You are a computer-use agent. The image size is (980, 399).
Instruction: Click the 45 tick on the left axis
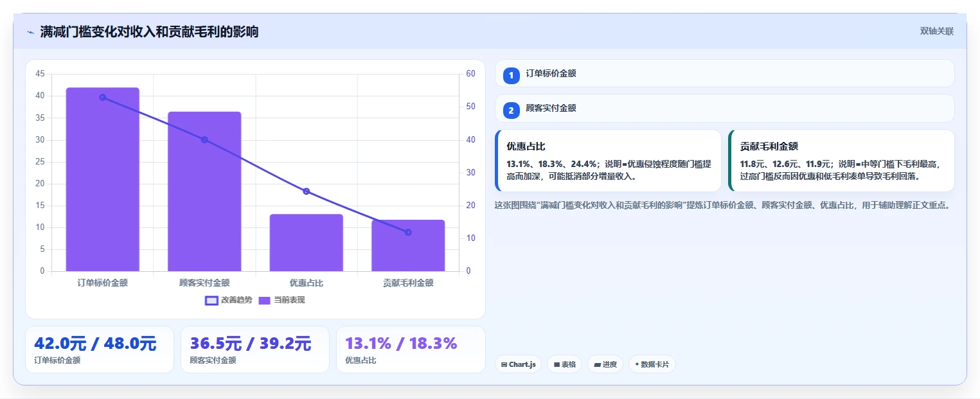(x=40, y=74)
